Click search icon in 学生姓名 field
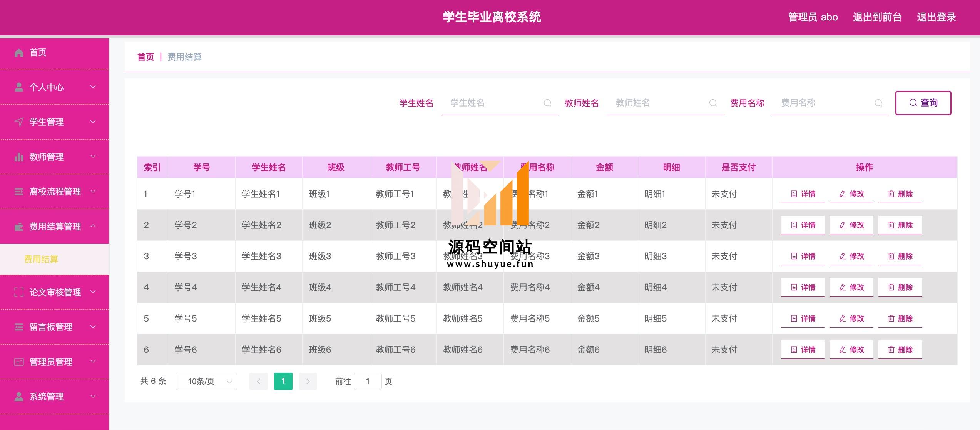 [547, 103]
